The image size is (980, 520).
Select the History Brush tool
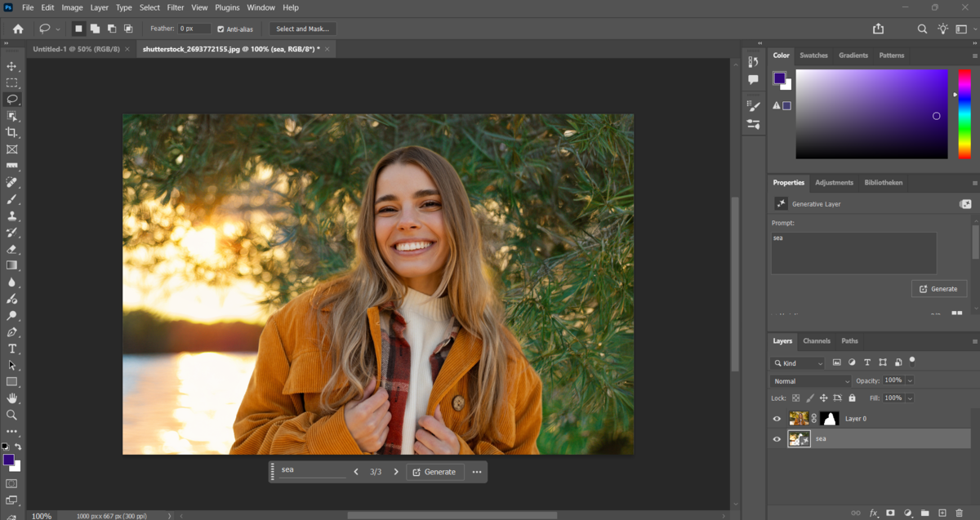12,233
